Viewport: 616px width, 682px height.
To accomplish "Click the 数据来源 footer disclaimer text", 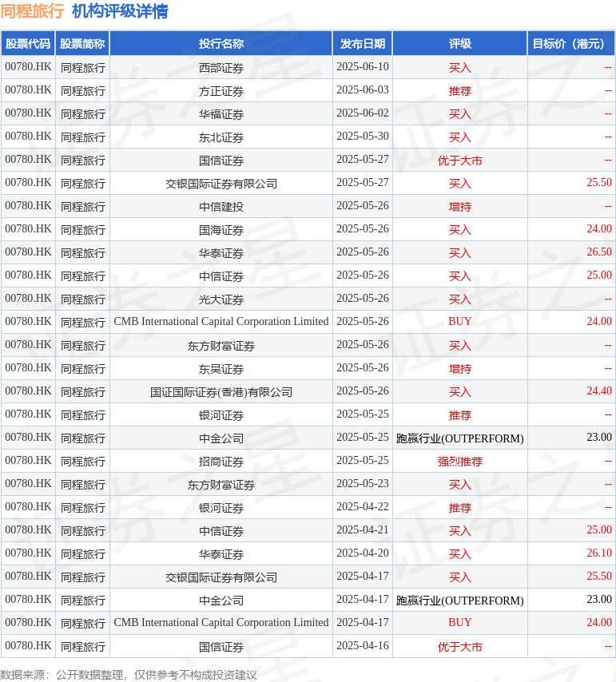I will (x=129, y=675).
